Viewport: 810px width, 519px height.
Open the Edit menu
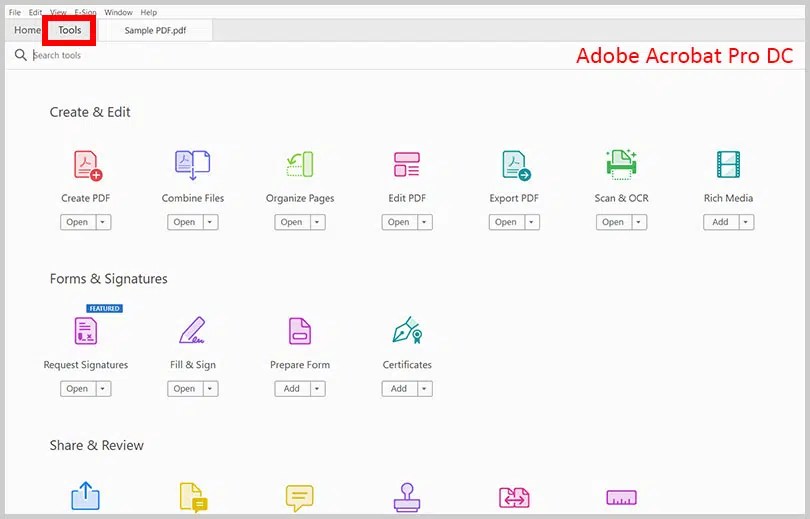click(35, 12)
